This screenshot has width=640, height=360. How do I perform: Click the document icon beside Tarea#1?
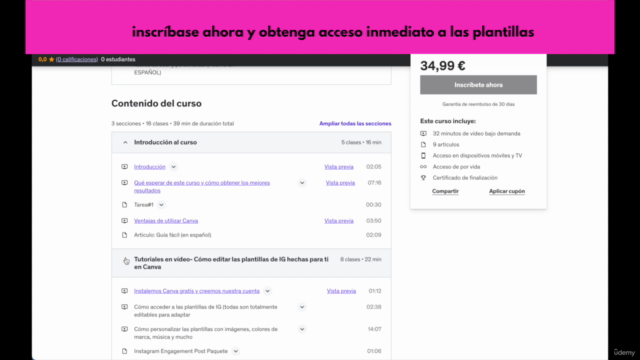(x=124, y=204)
